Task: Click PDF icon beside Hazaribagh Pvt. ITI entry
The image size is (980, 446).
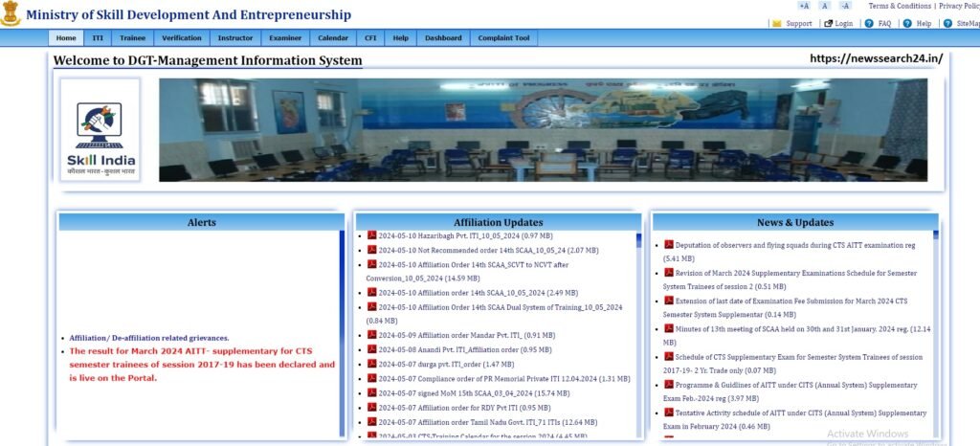Action: [372, 234]
